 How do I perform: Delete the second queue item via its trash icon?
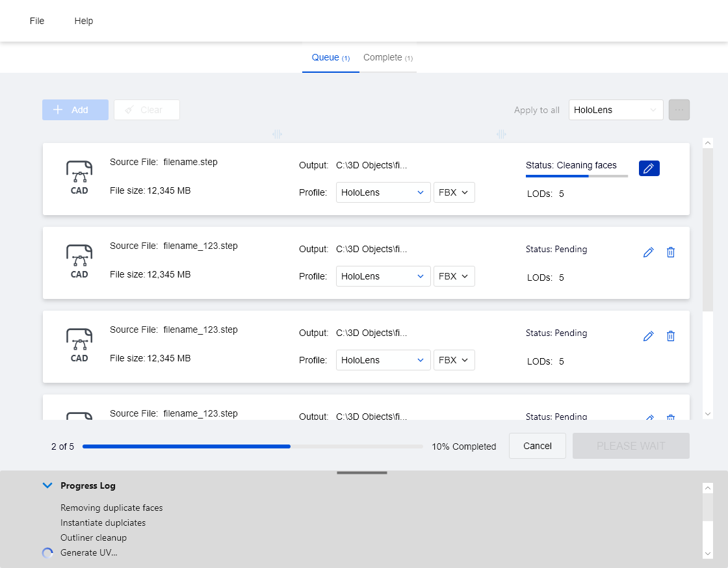(670, 252)
